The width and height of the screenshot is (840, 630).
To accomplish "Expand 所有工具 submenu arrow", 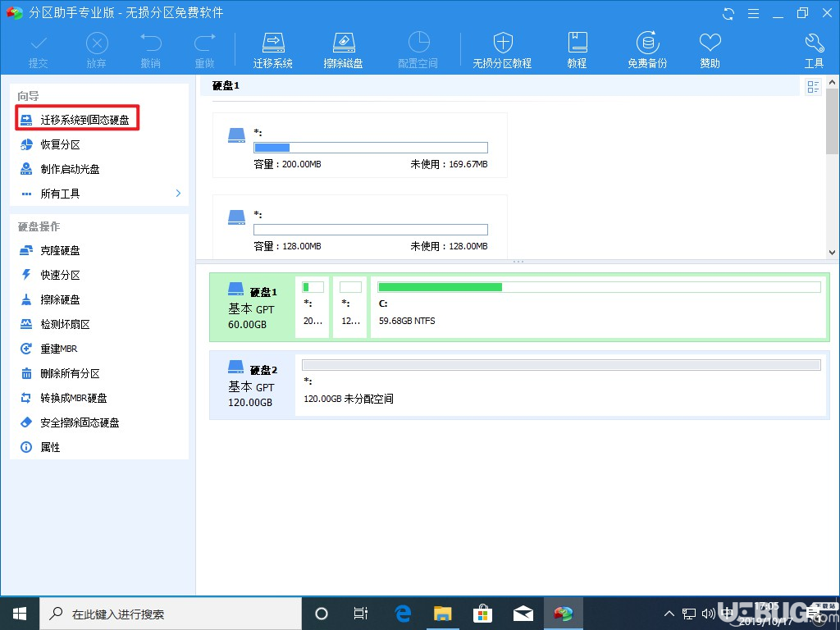I will tap(178, 194).
